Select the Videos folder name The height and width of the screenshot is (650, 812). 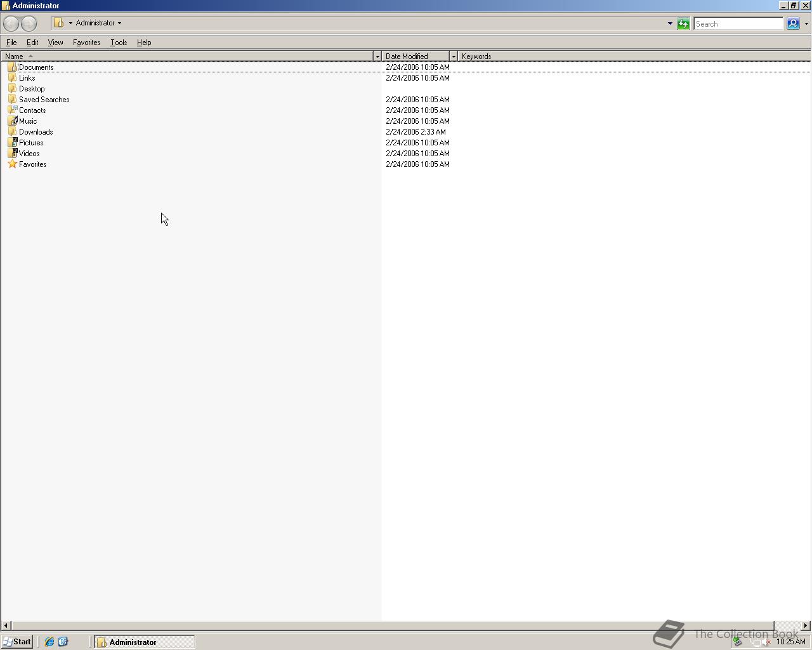(29, 154)
